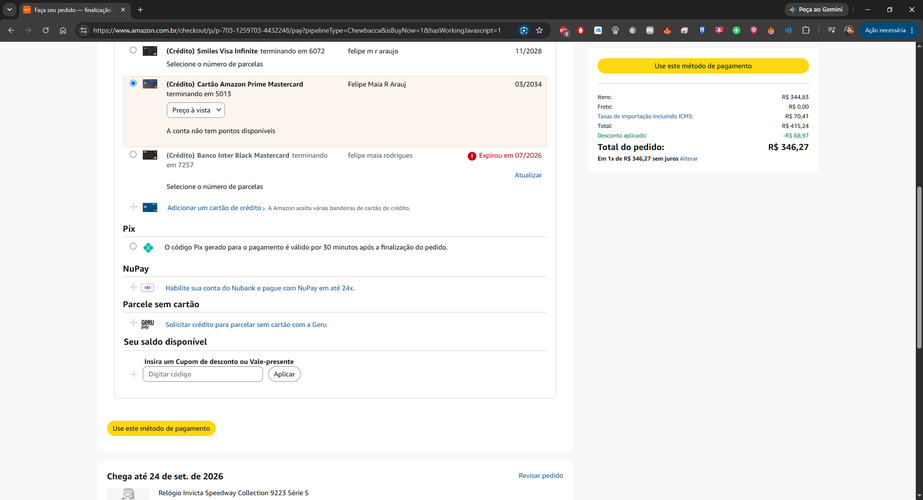Open the Chrome profile avatar
923x500 pixels.
pos(849,30)
